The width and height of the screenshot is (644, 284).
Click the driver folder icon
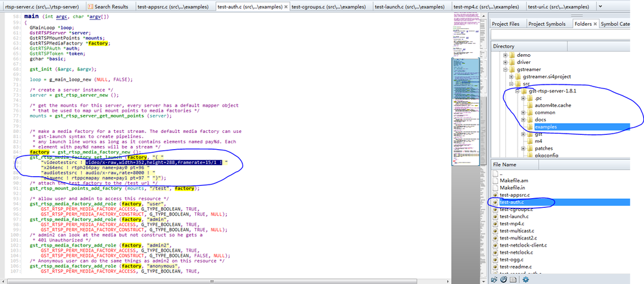click(x=512, y=62)
